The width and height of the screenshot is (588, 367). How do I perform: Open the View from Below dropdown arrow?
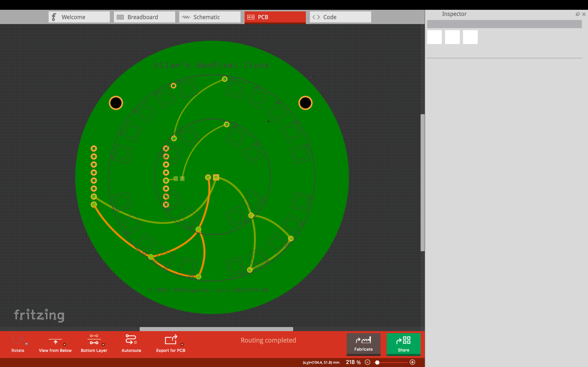pos(64,344)
